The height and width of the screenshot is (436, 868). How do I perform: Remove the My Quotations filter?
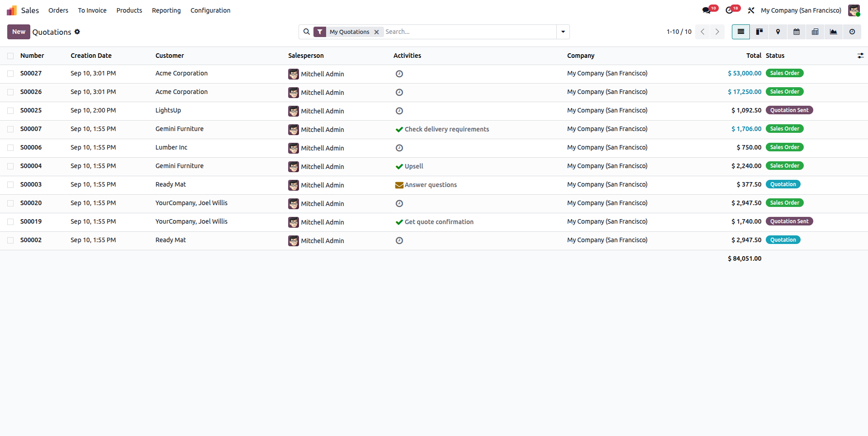(x=376, y=32)
